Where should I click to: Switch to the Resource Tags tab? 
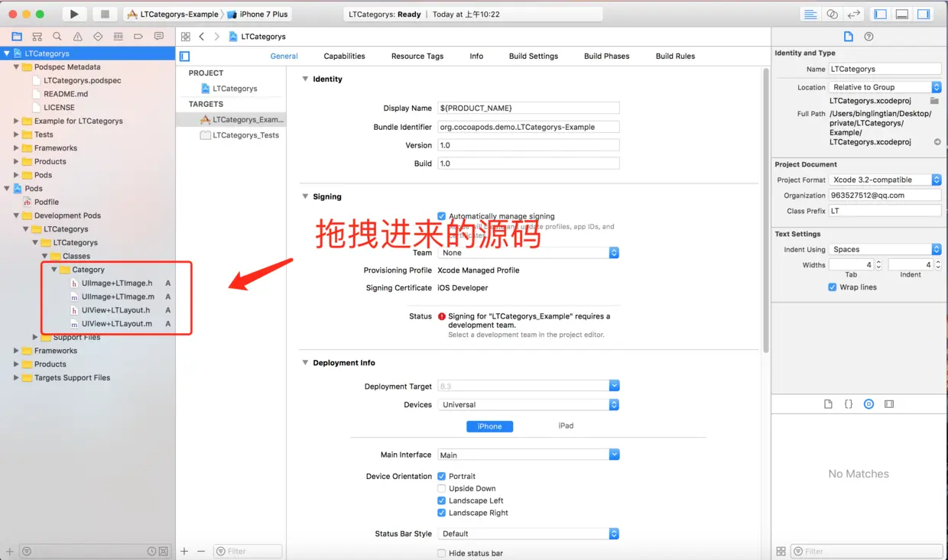coord(417,56)
